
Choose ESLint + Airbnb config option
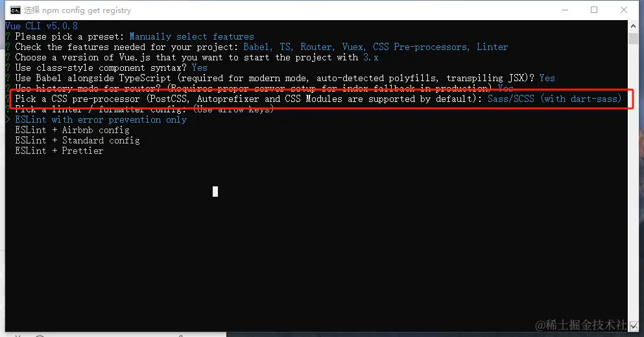point(72,131)
